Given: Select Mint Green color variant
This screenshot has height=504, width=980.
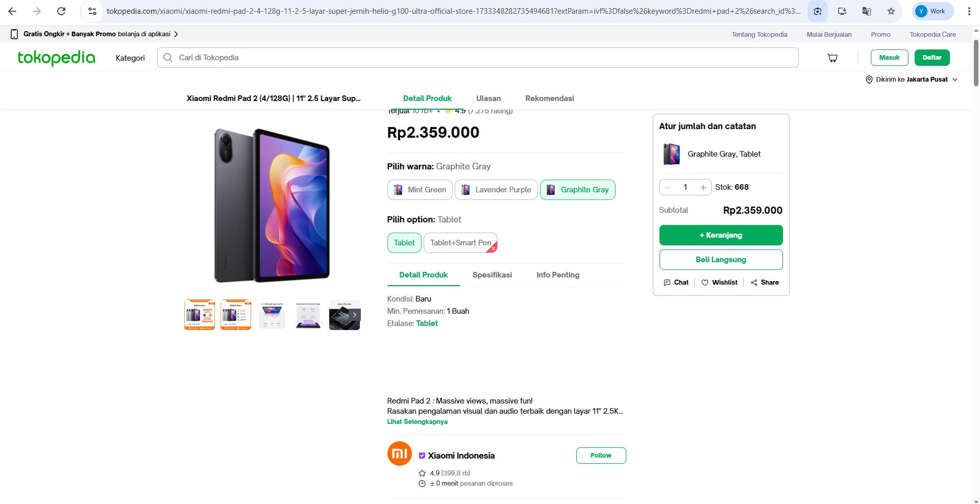Looking at the screenshot, I should [x=420, y=190].
